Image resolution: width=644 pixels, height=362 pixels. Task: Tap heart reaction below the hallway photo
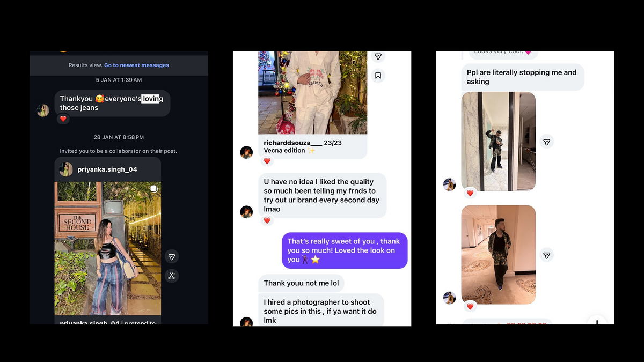pyautogui.click(x=470, y=307)
